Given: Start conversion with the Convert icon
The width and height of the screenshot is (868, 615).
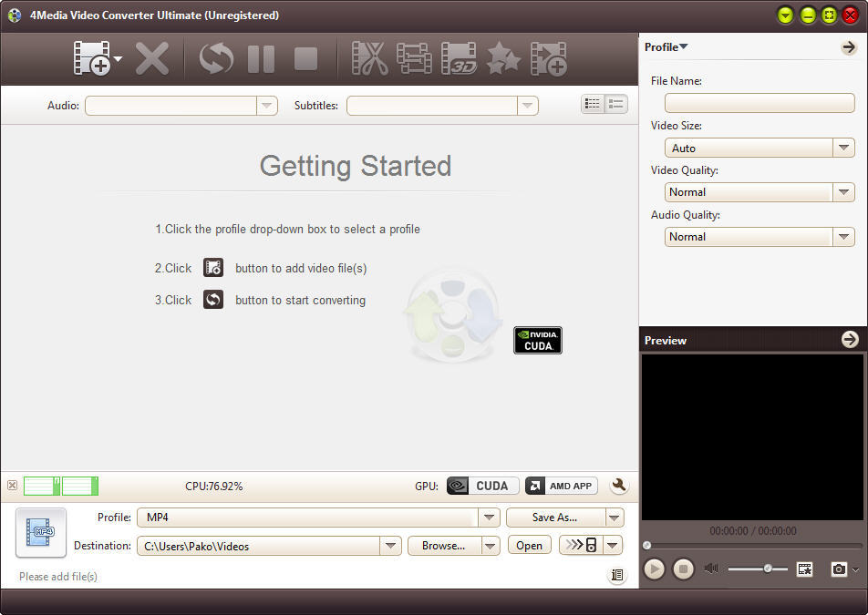Looking at the screenshot, I should pyautogui.click(x=215, y=58).
